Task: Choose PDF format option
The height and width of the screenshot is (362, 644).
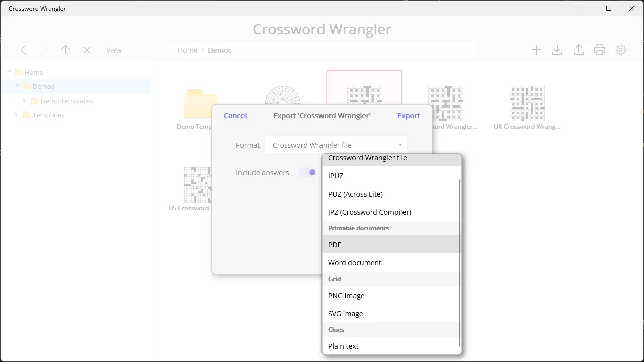Action: [x=391, y=245]
